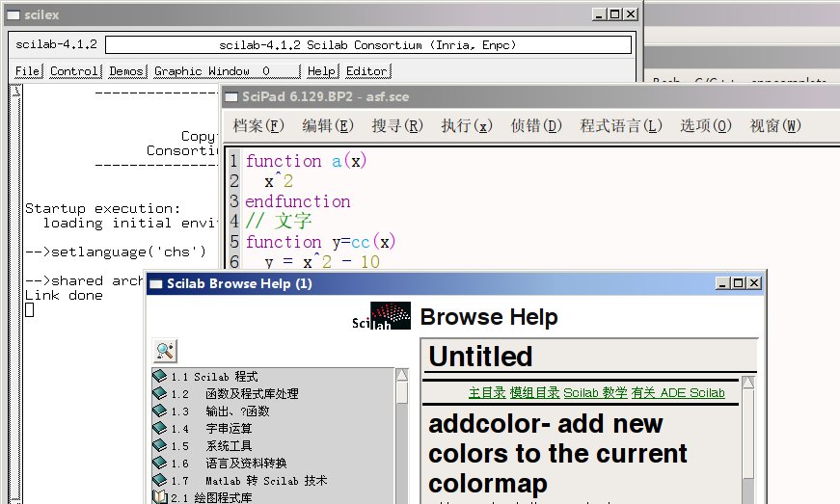Click the scilex console vertical scrollbar

tap(16, 294)
